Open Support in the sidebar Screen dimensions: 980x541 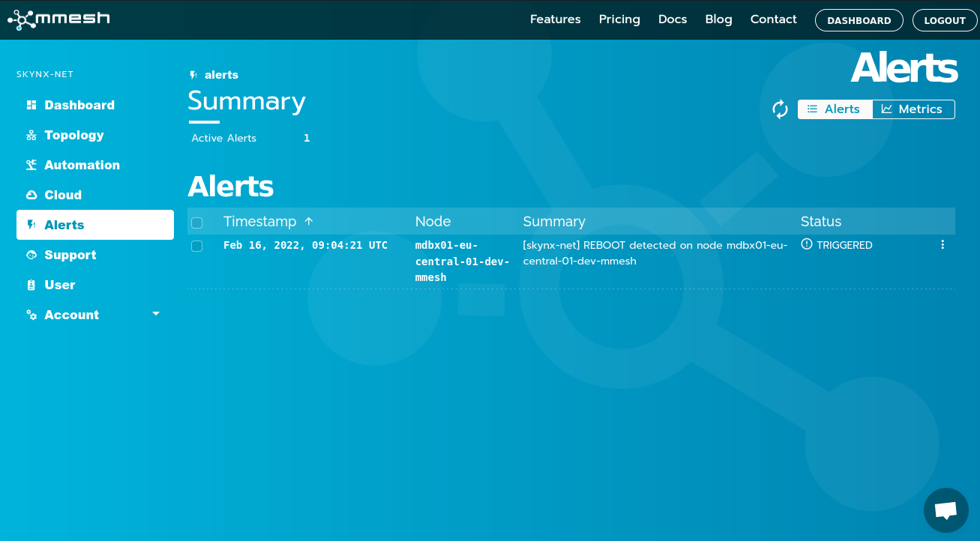coord(95,255)
